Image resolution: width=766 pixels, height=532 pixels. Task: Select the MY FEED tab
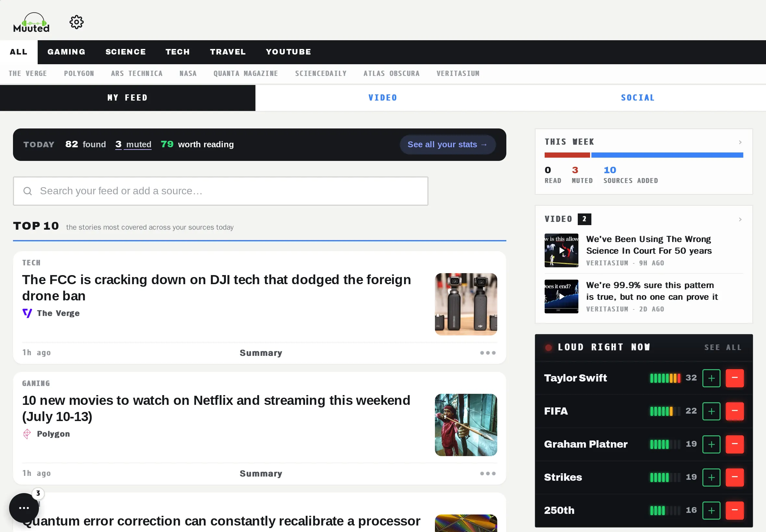[x=128, y=98]
